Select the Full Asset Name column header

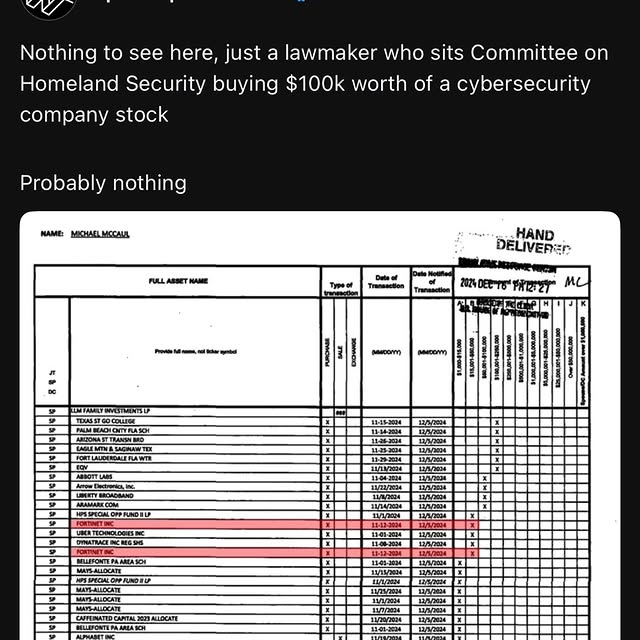(178, 281)
